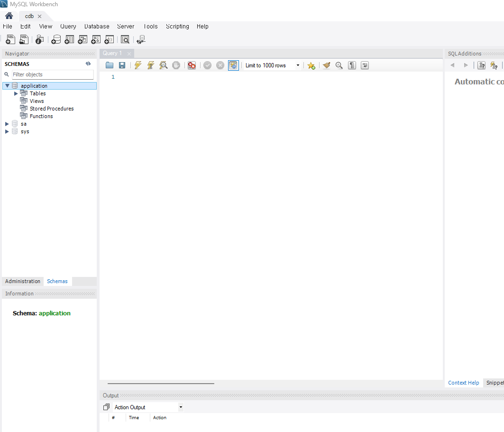504x432 pixels.
Task: Open the Edit menu
Action: click(26, 27)
